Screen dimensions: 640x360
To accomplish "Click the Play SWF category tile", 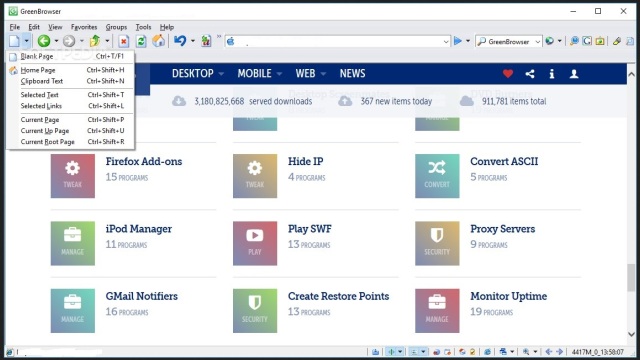I will click(x=255, y=243).
